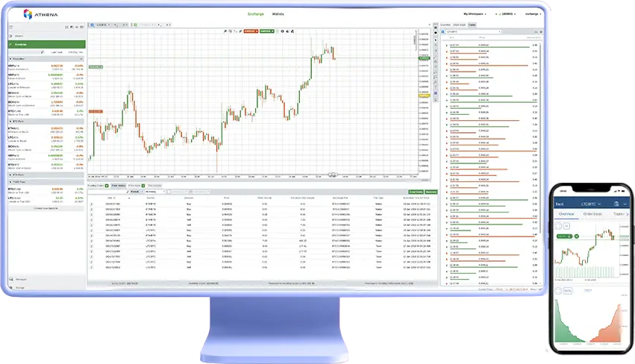The width and height of the screenshot is (635, 364).
Task: Select the green Exchange item in left sidebar
Action: pos(46,44)
